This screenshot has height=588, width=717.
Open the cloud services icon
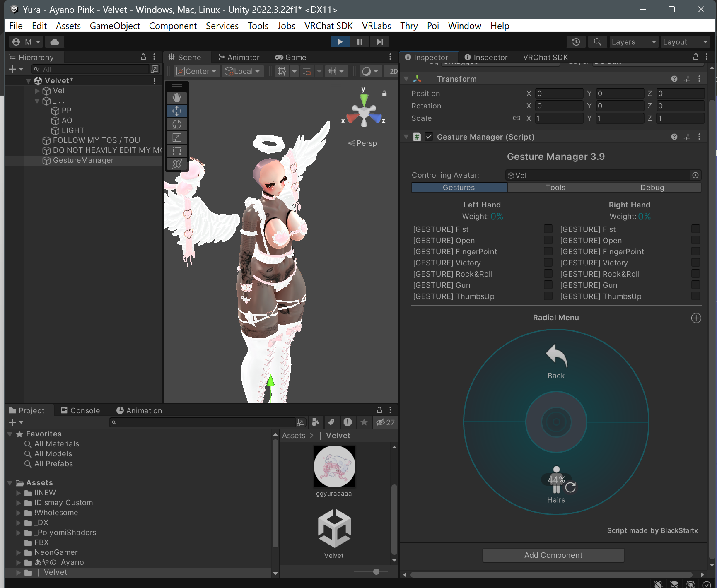point(55,42)
